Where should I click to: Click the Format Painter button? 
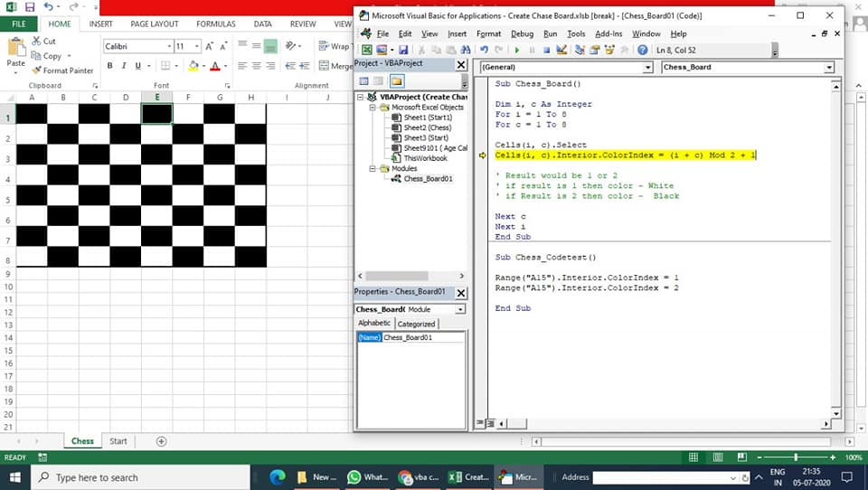[62, 71]
